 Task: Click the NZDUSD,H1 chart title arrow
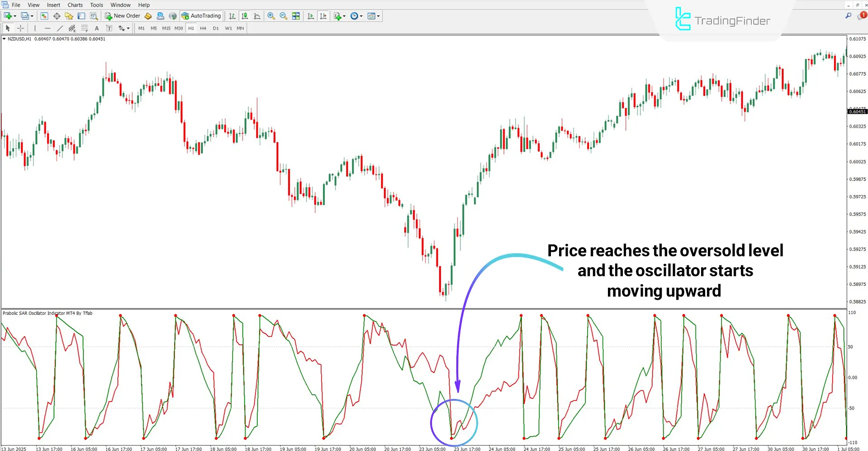(x=4, y=39)
